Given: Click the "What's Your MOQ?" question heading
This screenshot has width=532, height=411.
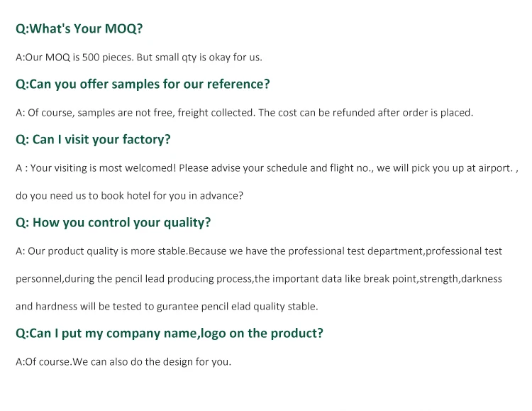Looking at the screenshot, I should [x=79, y=29].
